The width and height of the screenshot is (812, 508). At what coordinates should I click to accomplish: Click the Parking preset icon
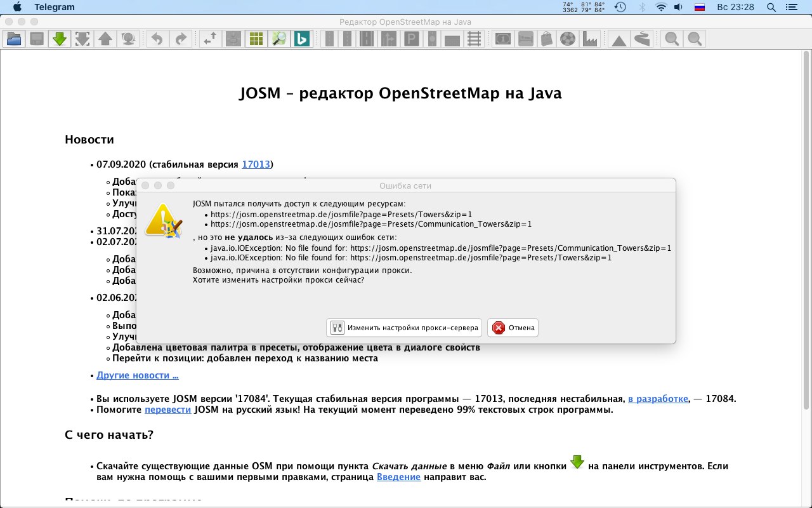pyautogui.click(x=411, y=39)
